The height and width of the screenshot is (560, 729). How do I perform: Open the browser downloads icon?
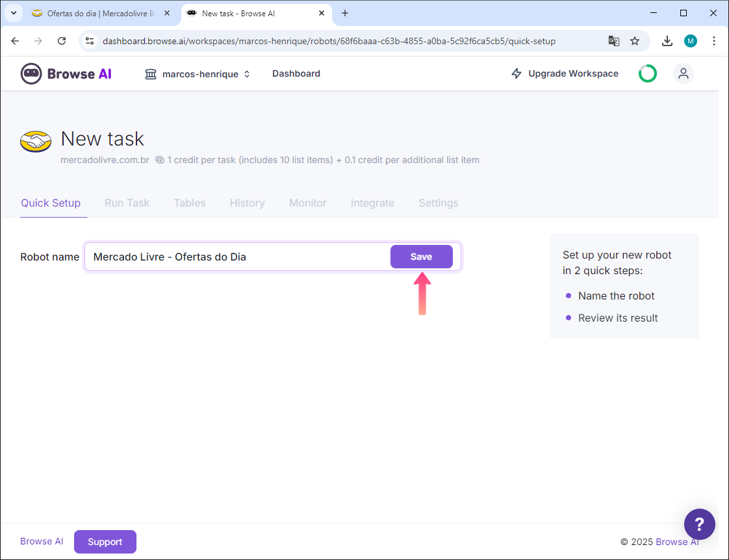coord(667,41)
